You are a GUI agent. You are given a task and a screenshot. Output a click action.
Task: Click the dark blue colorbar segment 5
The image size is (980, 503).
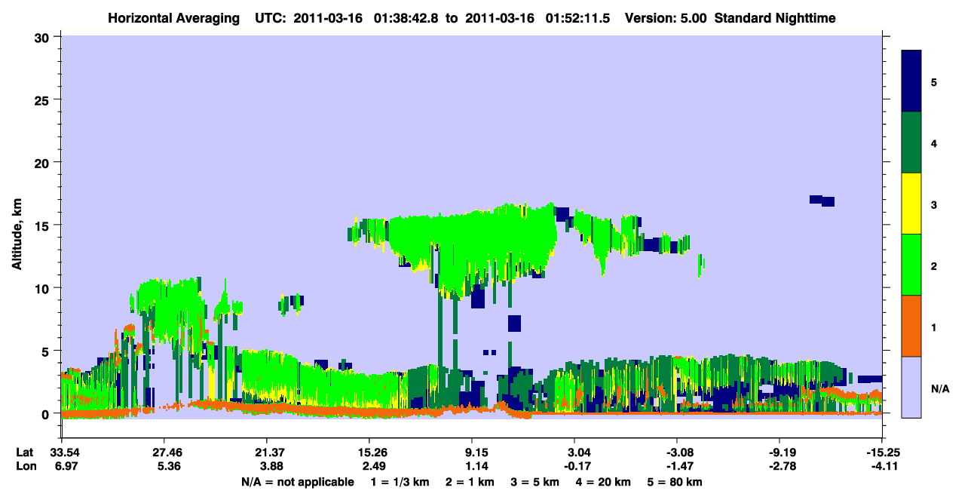click(x=911, y=81)
